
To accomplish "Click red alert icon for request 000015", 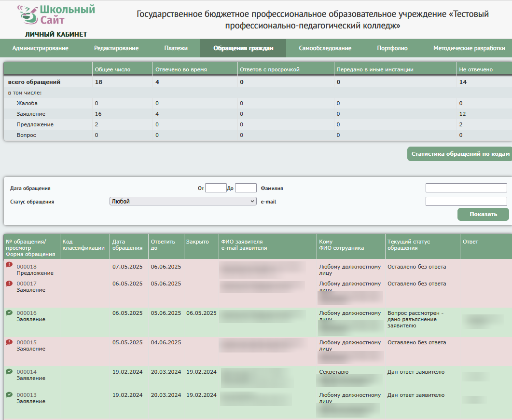I will (x=9, y=342).
